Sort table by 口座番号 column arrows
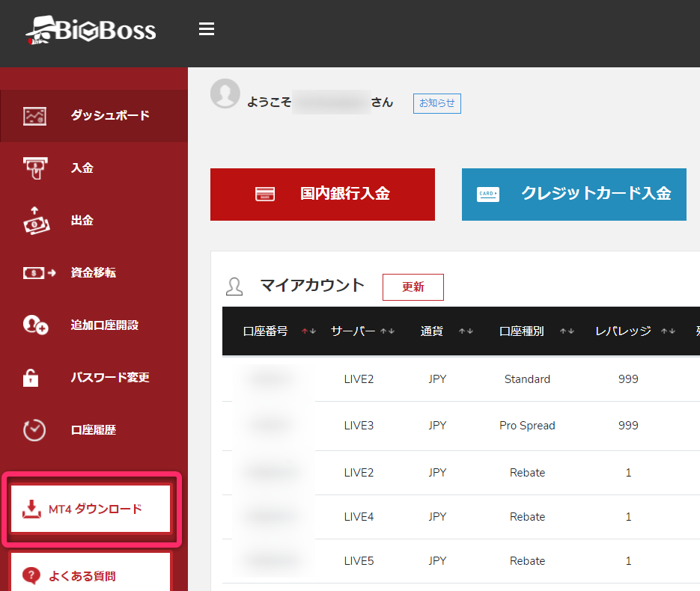This screenshot has height=591, width=700. [x=308, y=331]
